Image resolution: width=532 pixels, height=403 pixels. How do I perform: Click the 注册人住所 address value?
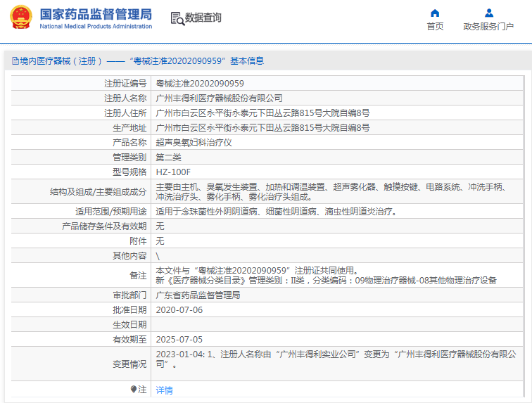(x=262, y=113)
